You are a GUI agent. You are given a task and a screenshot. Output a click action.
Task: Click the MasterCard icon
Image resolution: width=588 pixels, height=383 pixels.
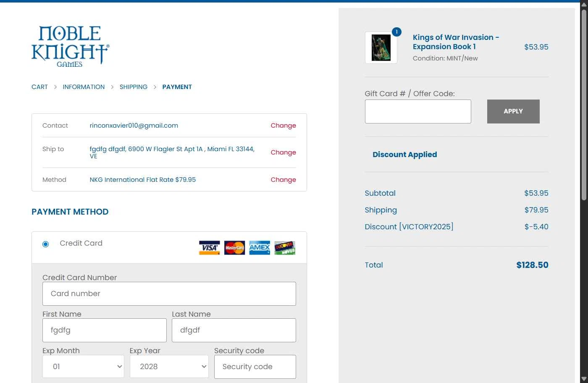point(234,248)
